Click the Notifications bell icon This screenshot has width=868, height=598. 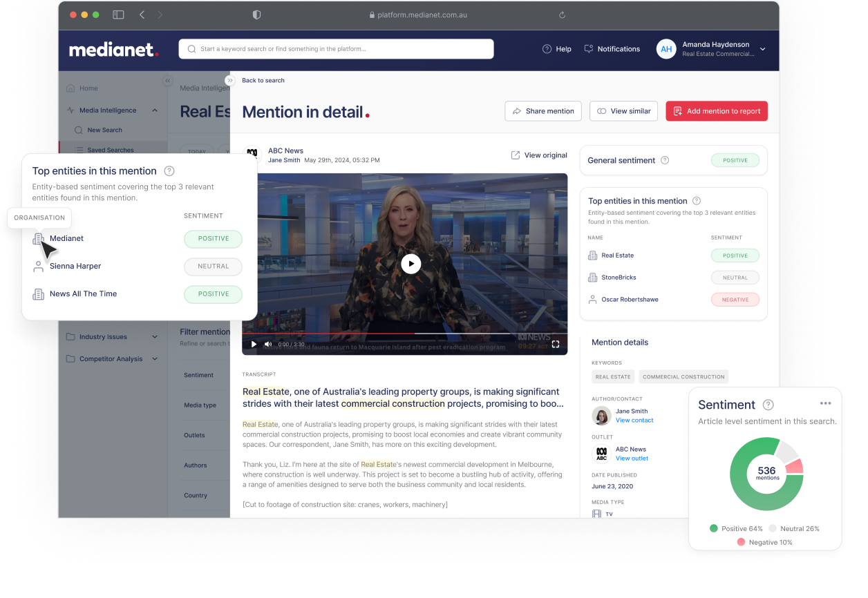(588, 49)
